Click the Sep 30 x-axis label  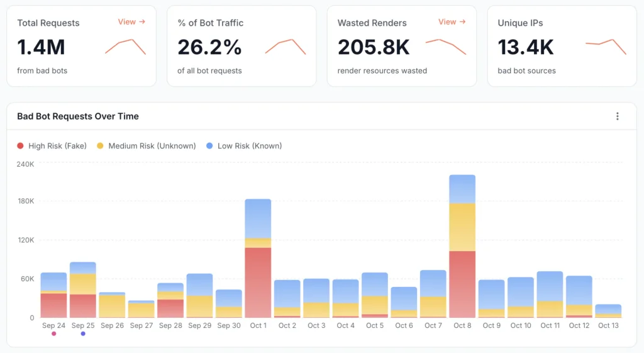(229, 325)
